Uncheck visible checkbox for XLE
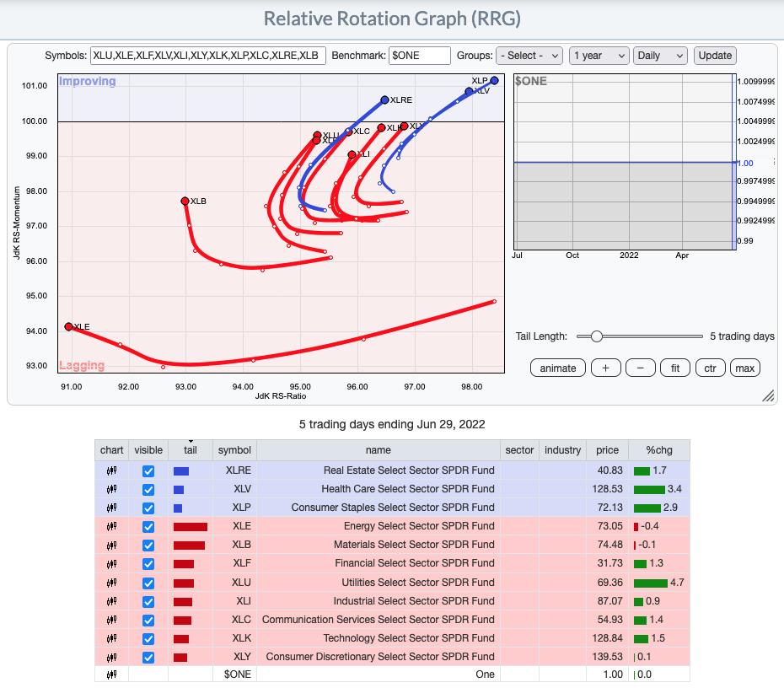 point(148,526)
